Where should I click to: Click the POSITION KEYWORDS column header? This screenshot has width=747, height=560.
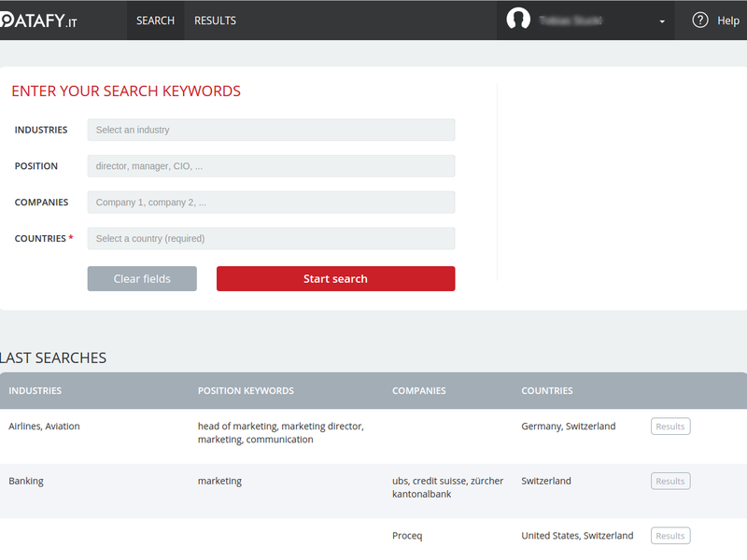tap(246, 390)
